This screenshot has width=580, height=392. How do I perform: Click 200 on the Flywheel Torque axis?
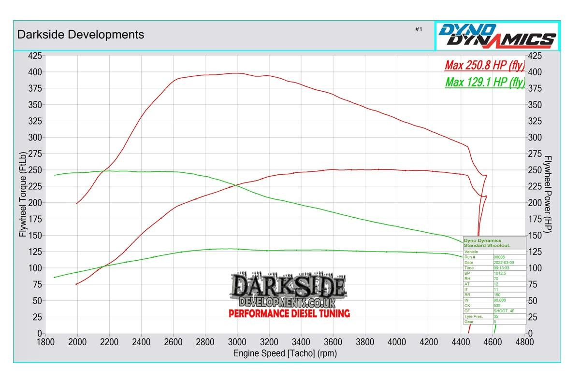[x=35, y=203]
